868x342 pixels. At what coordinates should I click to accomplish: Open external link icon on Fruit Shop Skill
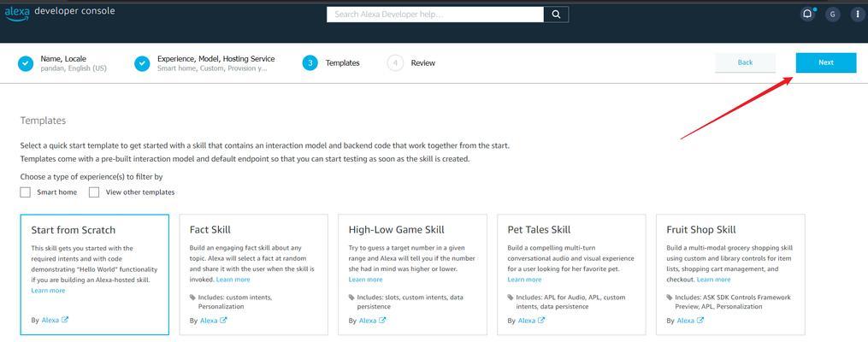[x=700, y=321]
